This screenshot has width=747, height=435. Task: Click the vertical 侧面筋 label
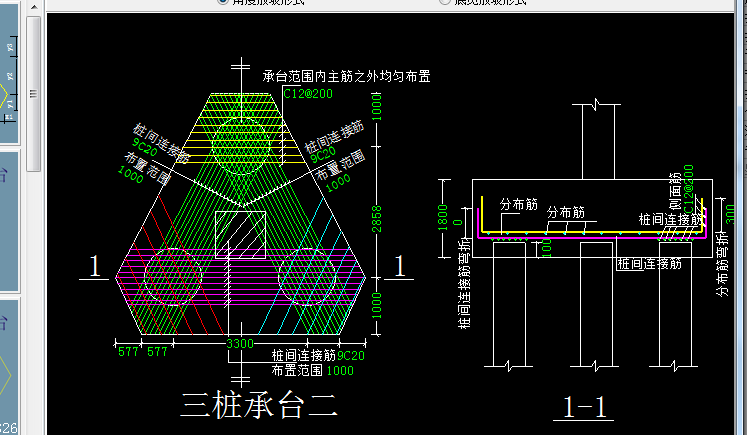[675, 192]
